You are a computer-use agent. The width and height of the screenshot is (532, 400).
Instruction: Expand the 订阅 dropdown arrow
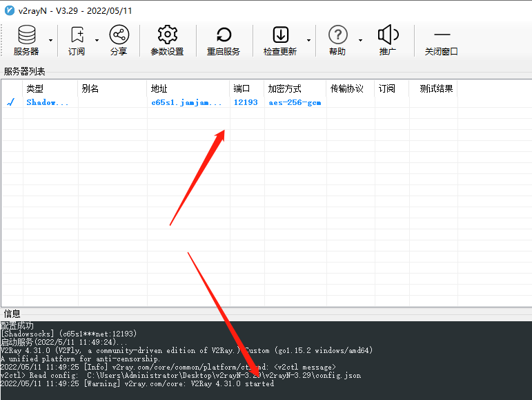[x=97, y=40]
